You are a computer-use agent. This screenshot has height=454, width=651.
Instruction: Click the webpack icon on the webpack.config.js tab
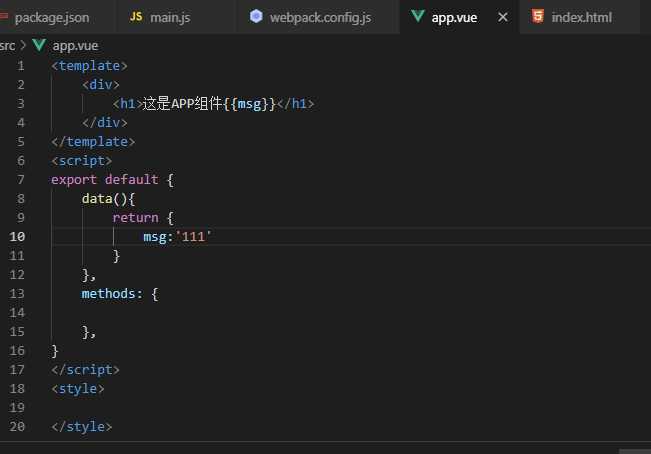click(256, 16)
